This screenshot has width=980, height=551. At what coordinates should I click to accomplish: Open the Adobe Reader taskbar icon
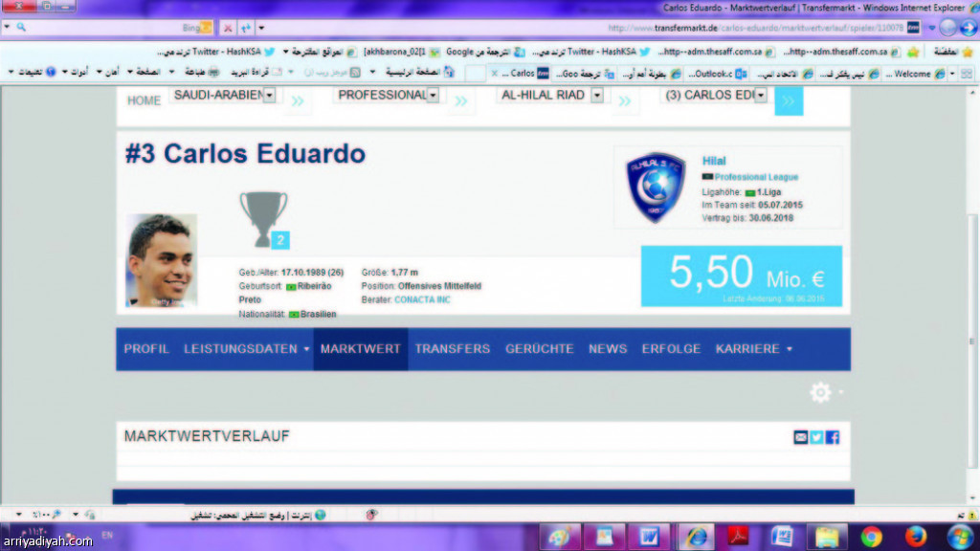tap(738, 538)
